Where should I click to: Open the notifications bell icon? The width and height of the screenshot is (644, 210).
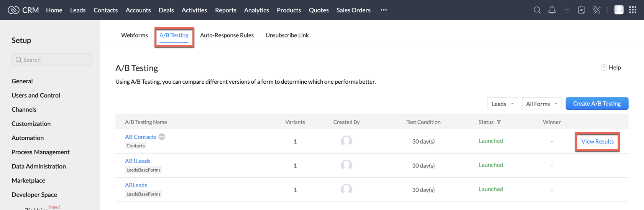[552, 10]
